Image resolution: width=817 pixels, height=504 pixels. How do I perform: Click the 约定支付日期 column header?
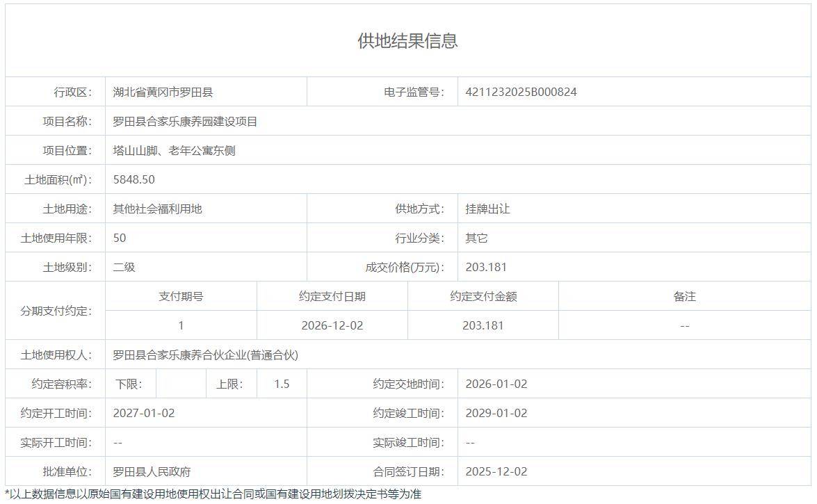(x=332, y=296)
